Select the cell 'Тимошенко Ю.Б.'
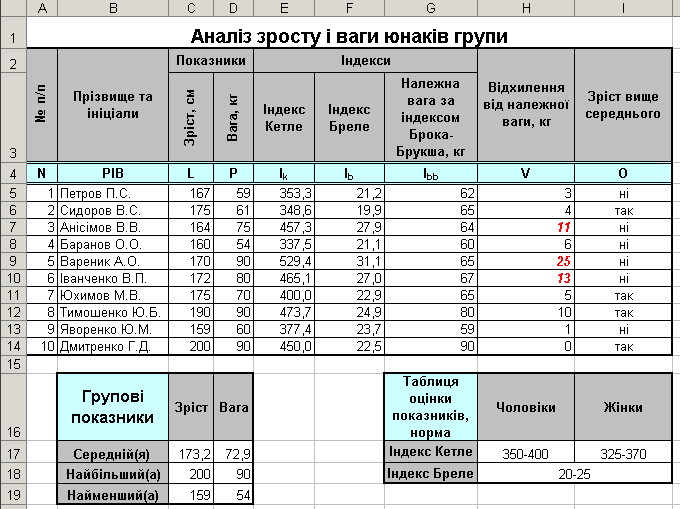The image size is (680, 509). (x=113, y=312)
